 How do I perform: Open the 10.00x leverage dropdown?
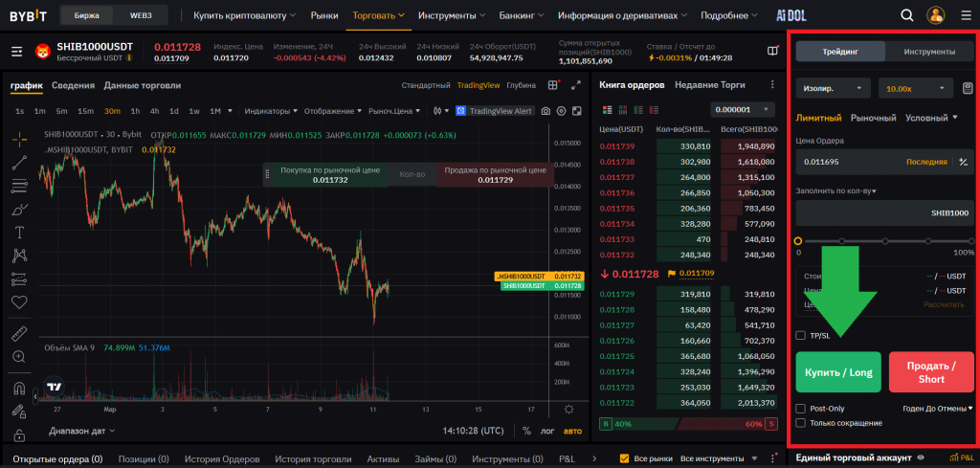coord(916,88)
